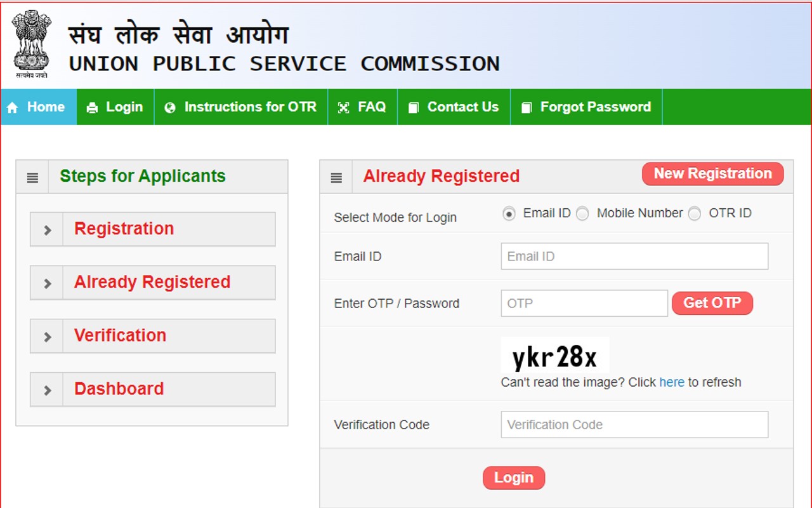Click the globe icon before Instructions for OTR
This screenshot has width=812, height=508.
(x=169, y=108)
